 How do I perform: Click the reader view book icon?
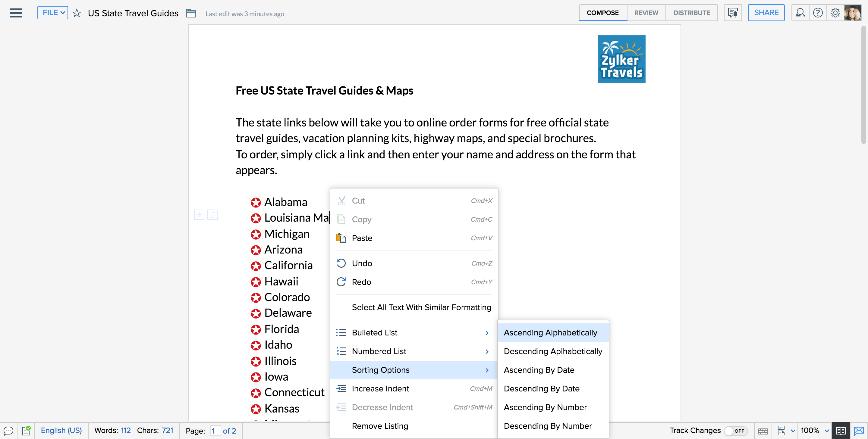click(840, 431)
